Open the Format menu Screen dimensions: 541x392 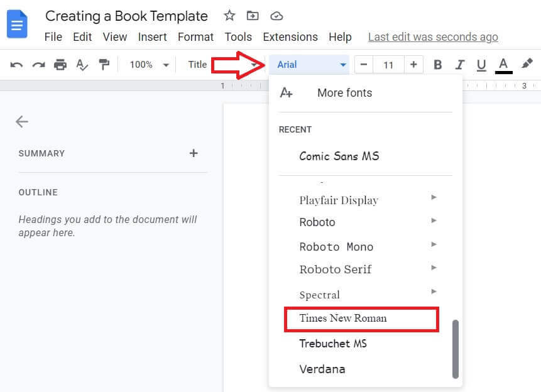coord(195,37)
